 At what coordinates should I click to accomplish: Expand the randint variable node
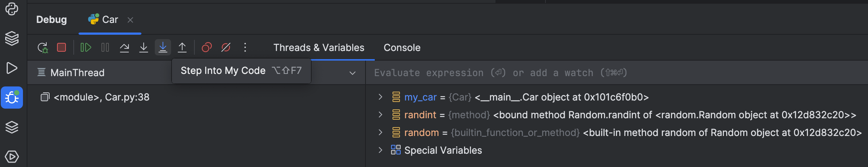380,115
